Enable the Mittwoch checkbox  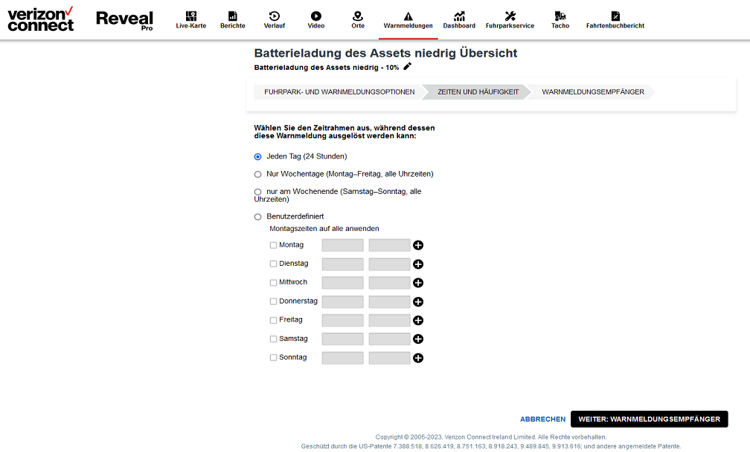point(273,283)
